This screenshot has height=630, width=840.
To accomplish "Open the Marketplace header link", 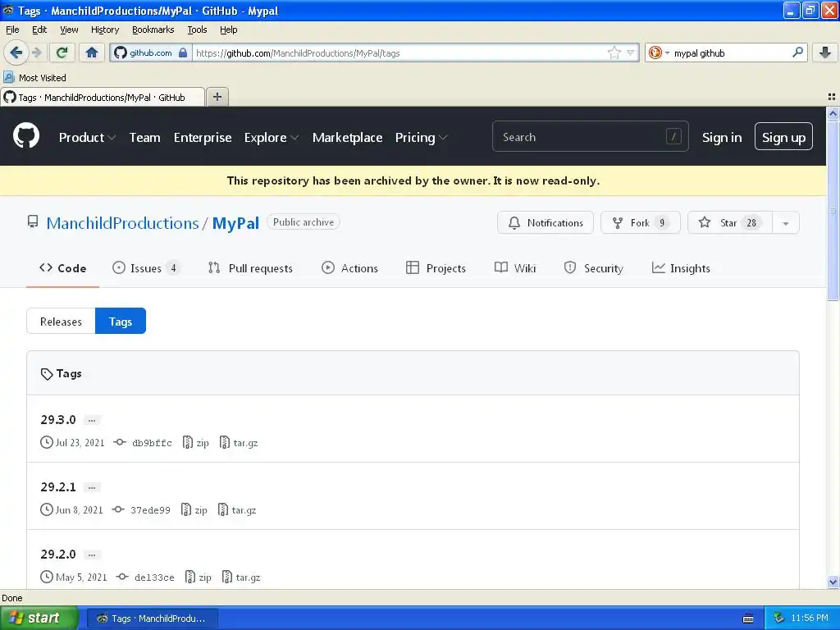I will (347, 138).
